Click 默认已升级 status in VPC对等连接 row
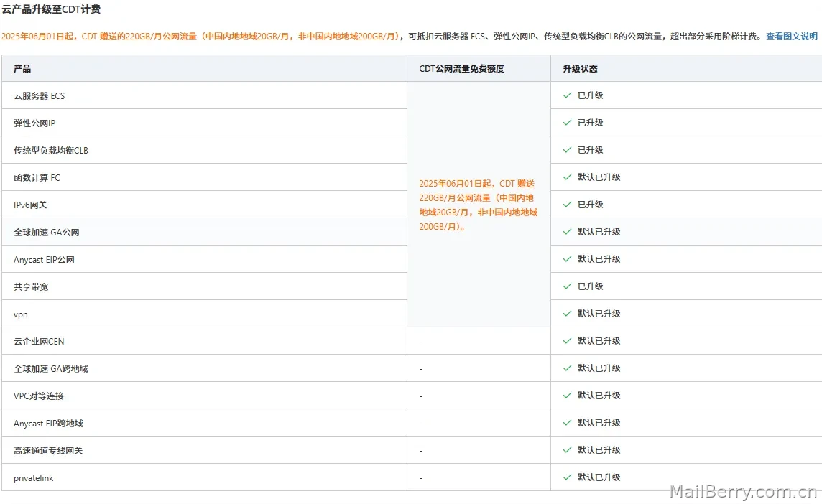 599,395
